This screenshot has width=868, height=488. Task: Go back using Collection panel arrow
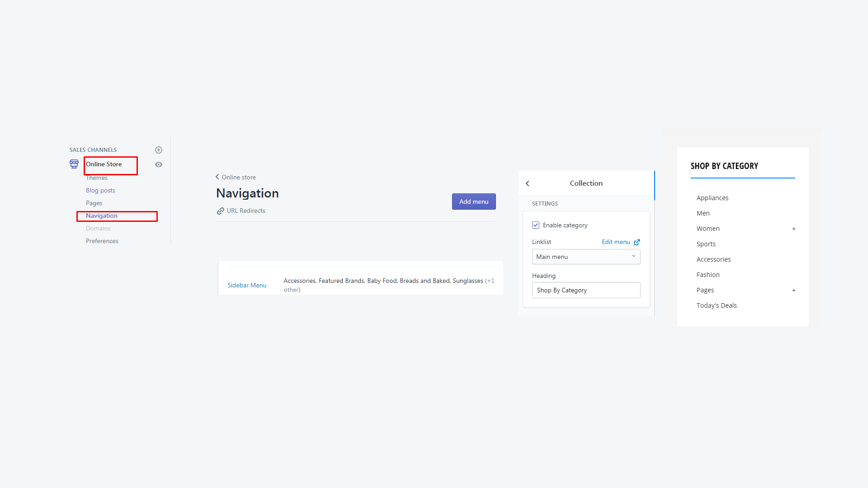click(x=528, y=183)
